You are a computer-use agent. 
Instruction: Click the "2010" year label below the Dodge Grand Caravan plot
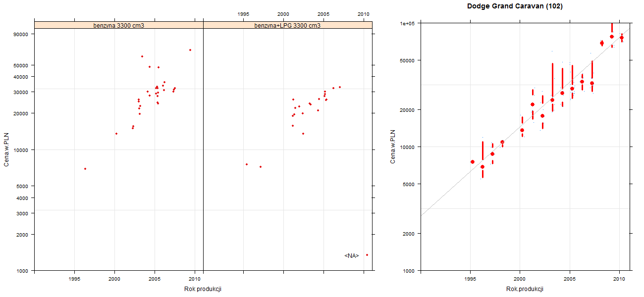coord(619,280)
